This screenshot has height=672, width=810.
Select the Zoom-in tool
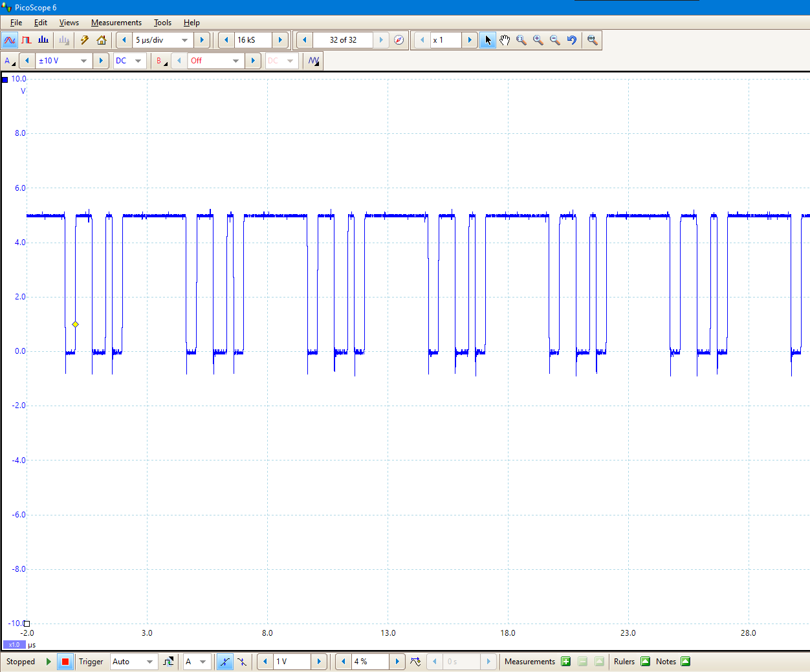coord(538,40)
